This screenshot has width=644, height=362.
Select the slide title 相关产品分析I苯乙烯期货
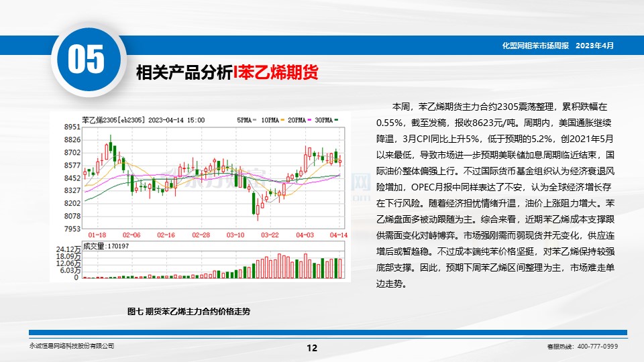[227, 72]
